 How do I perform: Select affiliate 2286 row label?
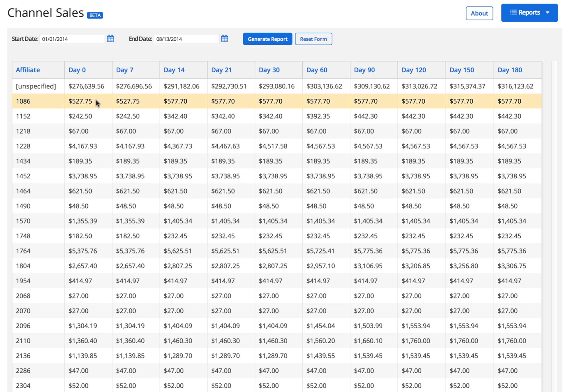(x=23, y=371)
